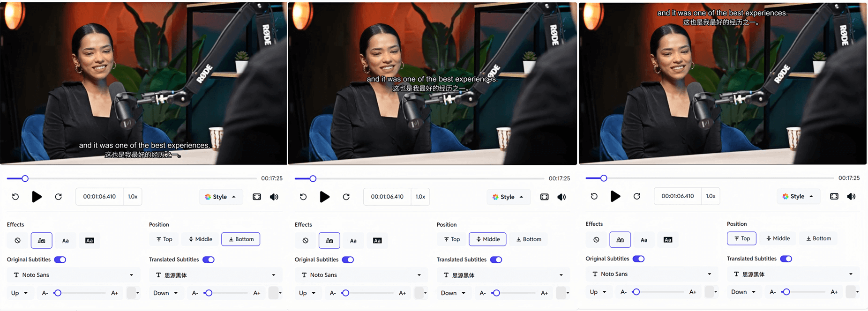Click 1.0x speed button in right panel

[x=711, y=196]
